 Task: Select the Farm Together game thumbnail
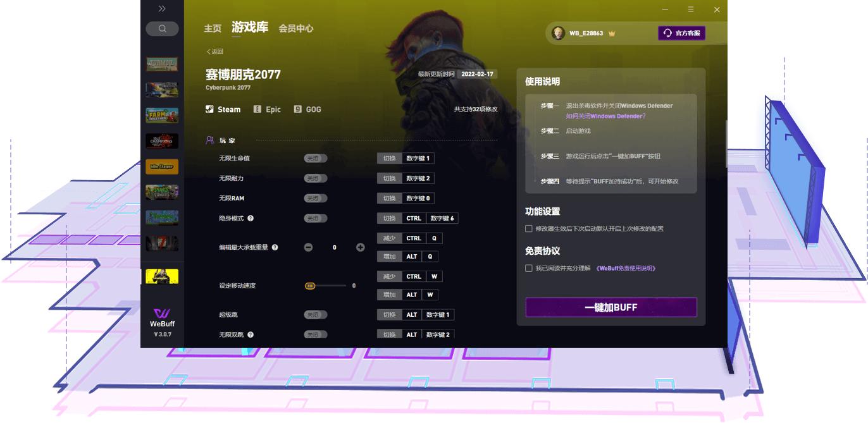(x=162, y=115)
